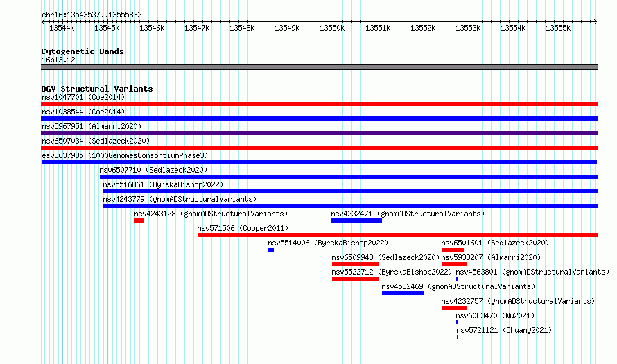Click the blue esv3637985 variant bar
Screen dimensions: 617x364
319,162
